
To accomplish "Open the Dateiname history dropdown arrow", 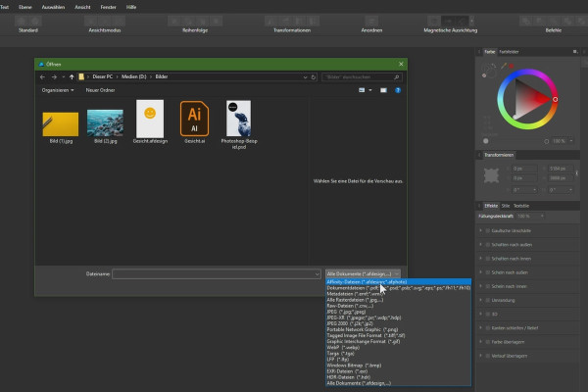I will click(318, 274).
